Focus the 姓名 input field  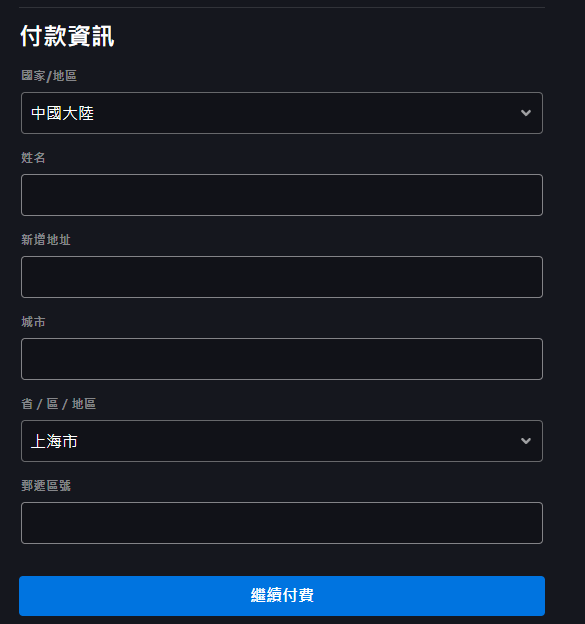(282, 195)
